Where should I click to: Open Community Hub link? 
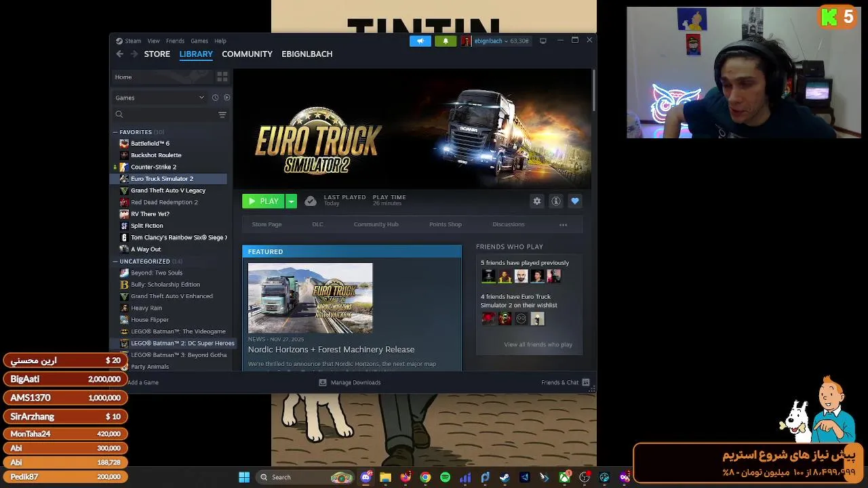(x=376, y=224)
